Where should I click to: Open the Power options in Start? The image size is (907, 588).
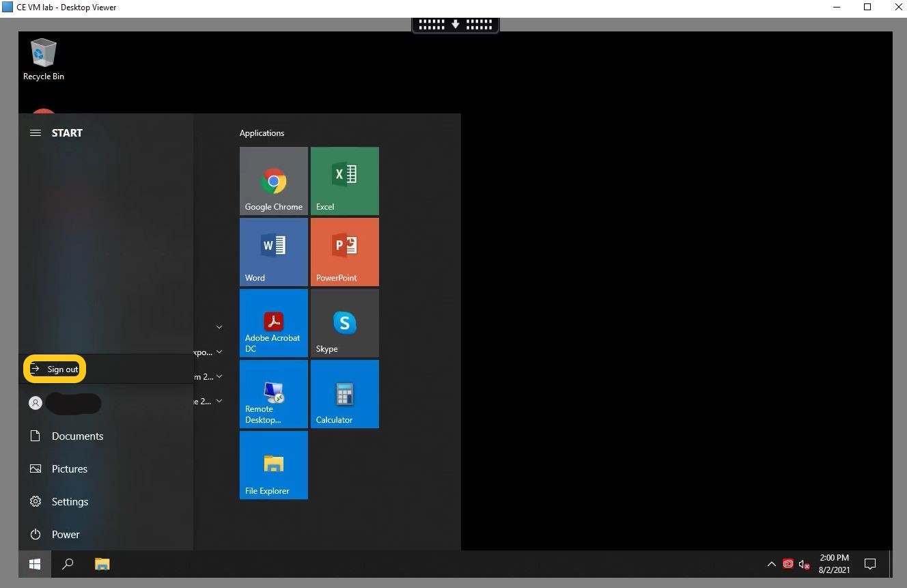coord(106,534)
